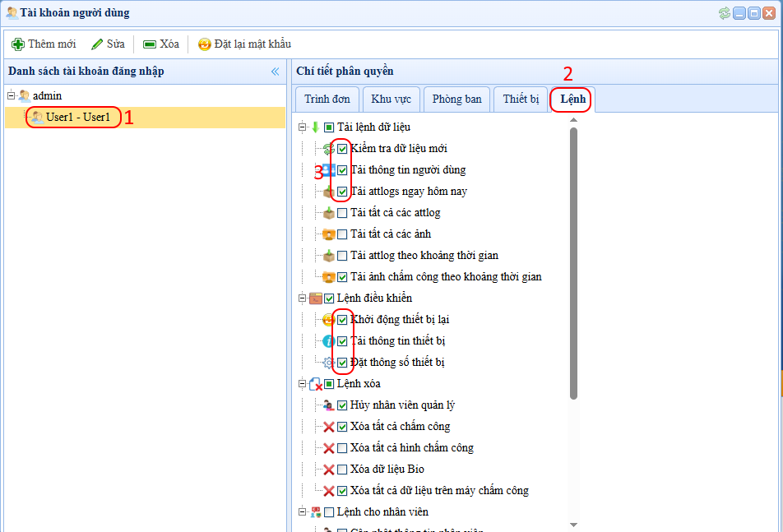This screenshot has height=532, width=783.
Task: Collapse the Tải lệnh dữ liệu tree node
Action: click(x=303, y=127)
